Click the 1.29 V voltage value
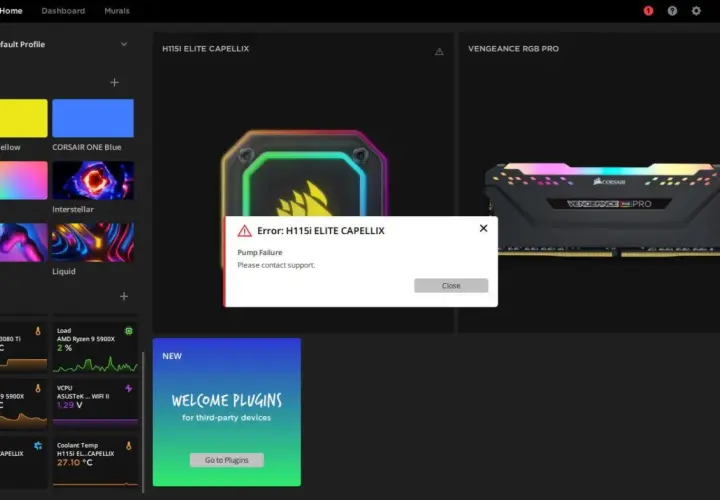The height and width of the screenshot is (500, 720). coord(69,405)
